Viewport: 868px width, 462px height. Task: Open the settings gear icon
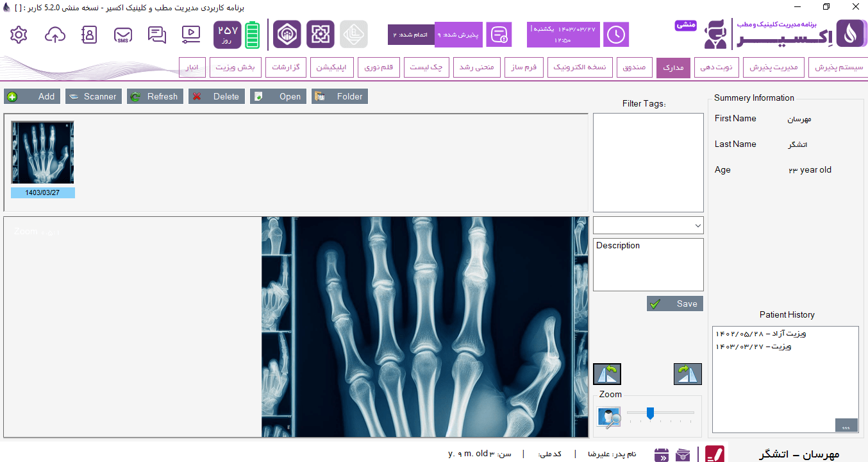click(x=19, y=35)
